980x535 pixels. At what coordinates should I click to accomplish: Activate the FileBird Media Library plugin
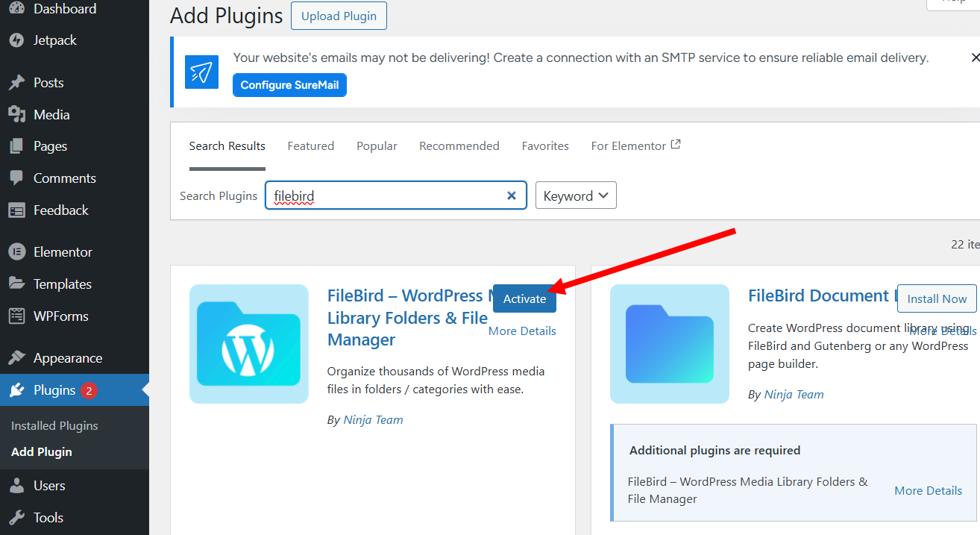pos(524,298)
